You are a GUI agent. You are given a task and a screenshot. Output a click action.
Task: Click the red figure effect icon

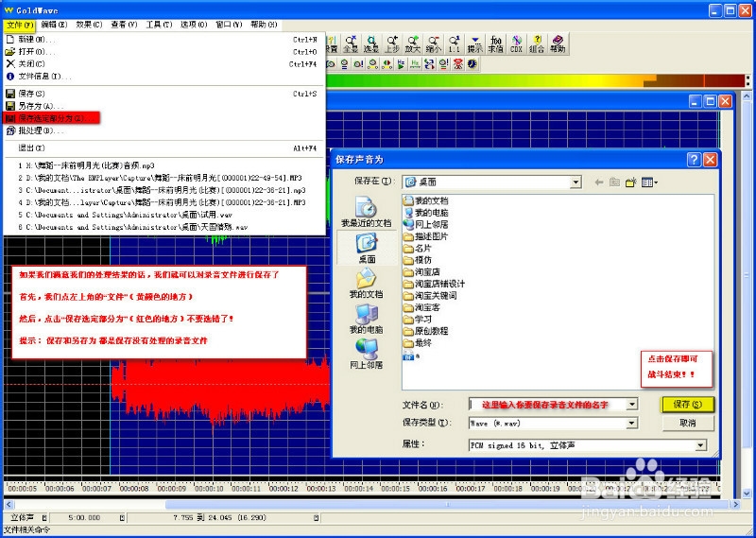457,63
